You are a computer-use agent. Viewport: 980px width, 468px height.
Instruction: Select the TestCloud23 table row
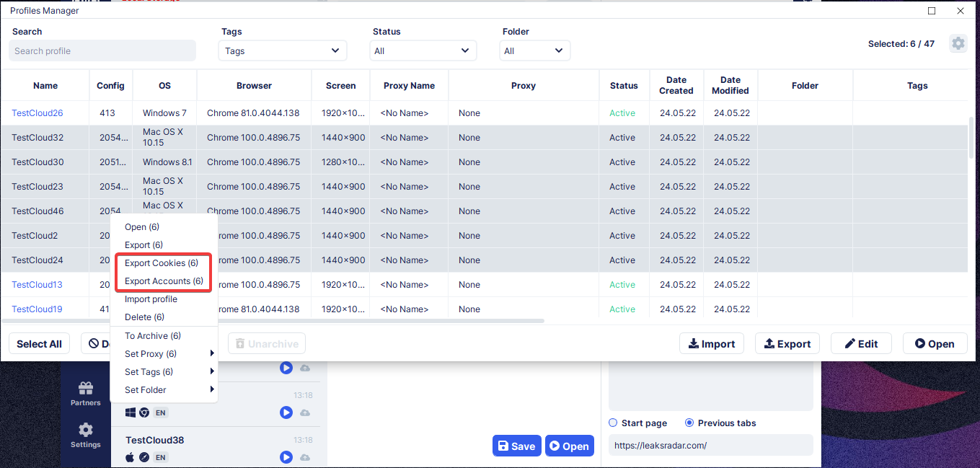tap(484, 187)
